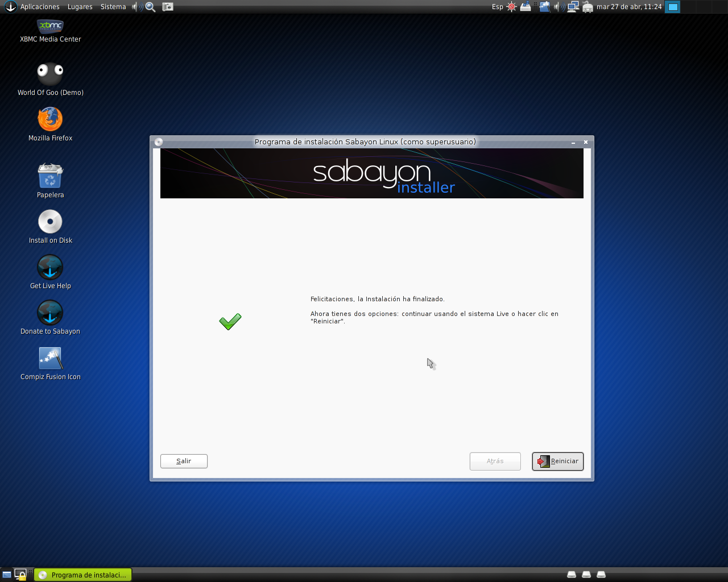The width and height of the screenshot is (728, 582).
Task: Click the second drive icon in bottom panel
Action: (x=586, y=575)
